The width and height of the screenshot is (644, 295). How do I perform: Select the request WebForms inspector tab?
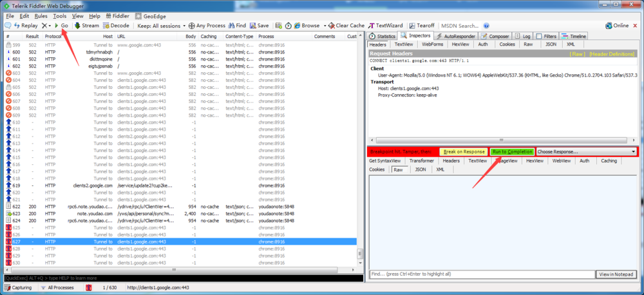coord(433,44)
